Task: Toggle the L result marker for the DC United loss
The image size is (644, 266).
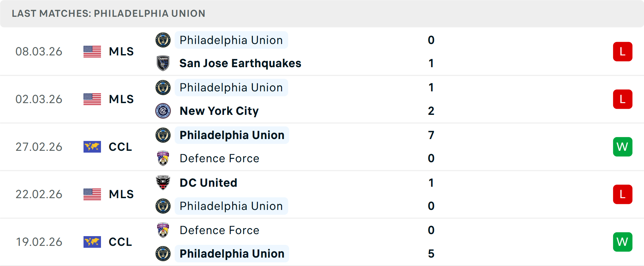Action: click(623, 194)
